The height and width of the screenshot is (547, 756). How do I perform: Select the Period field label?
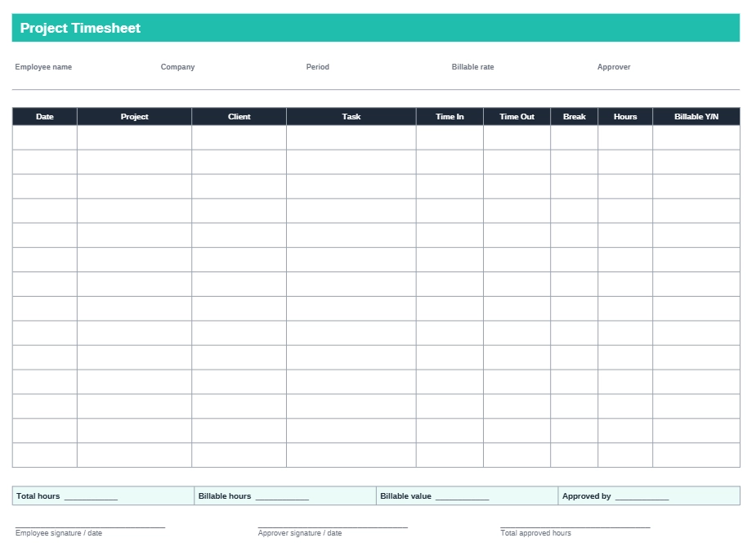318,67
